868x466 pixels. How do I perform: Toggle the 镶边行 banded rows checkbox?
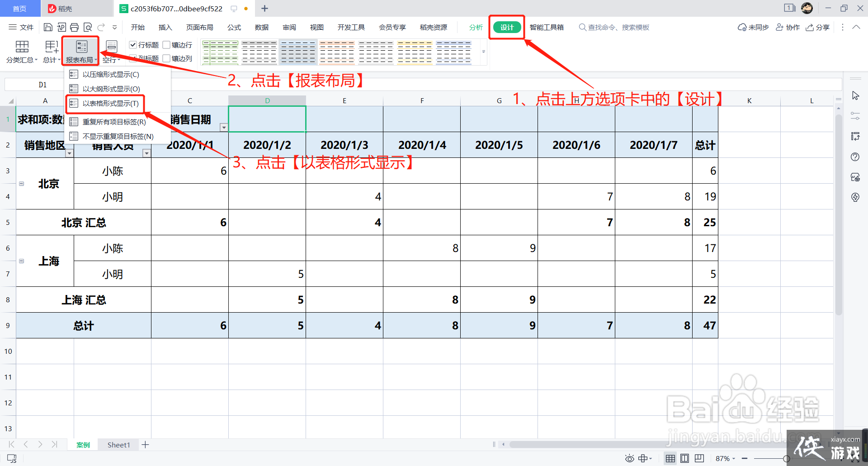pyautogui.click(x=166, y=45)
